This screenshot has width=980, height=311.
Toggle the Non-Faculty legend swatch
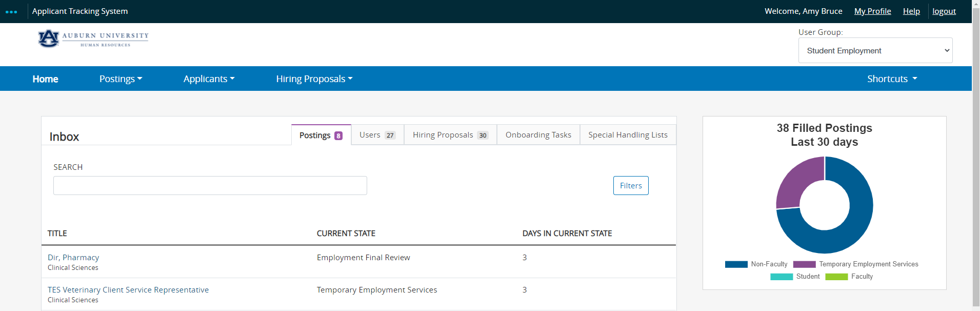click(736, 264)
